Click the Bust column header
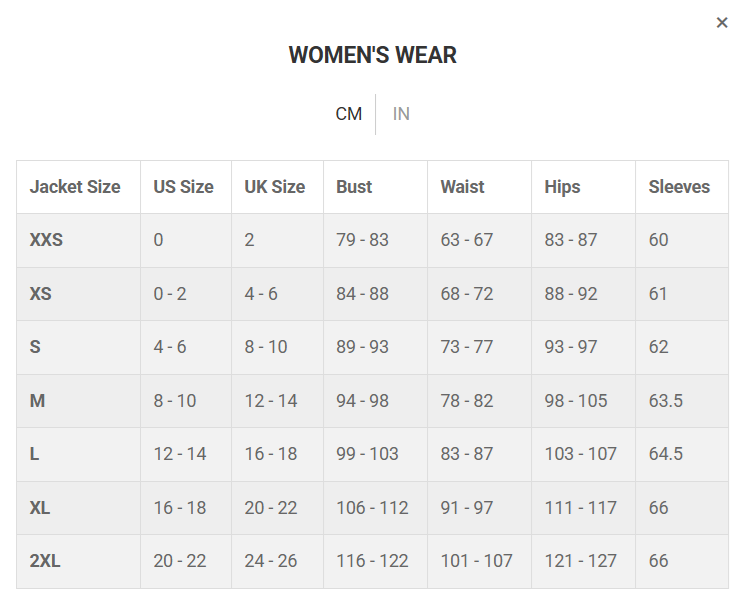The image size is (744, 601). [354, 187]
